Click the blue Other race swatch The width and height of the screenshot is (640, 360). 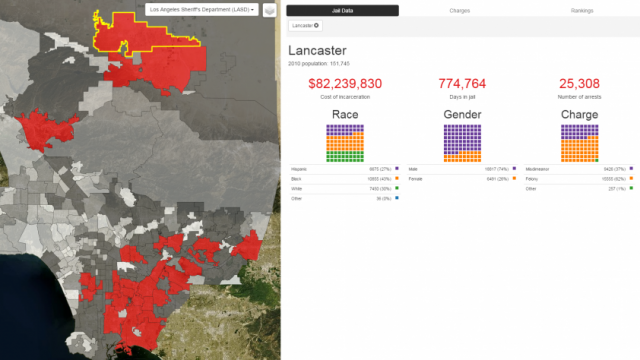coord(397,198)
